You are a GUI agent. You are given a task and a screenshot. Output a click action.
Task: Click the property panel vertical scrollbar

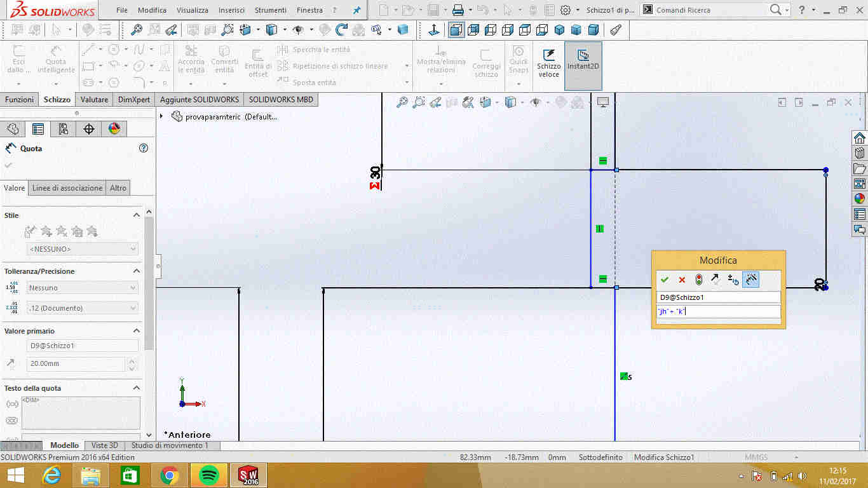[x=149, y=283]
